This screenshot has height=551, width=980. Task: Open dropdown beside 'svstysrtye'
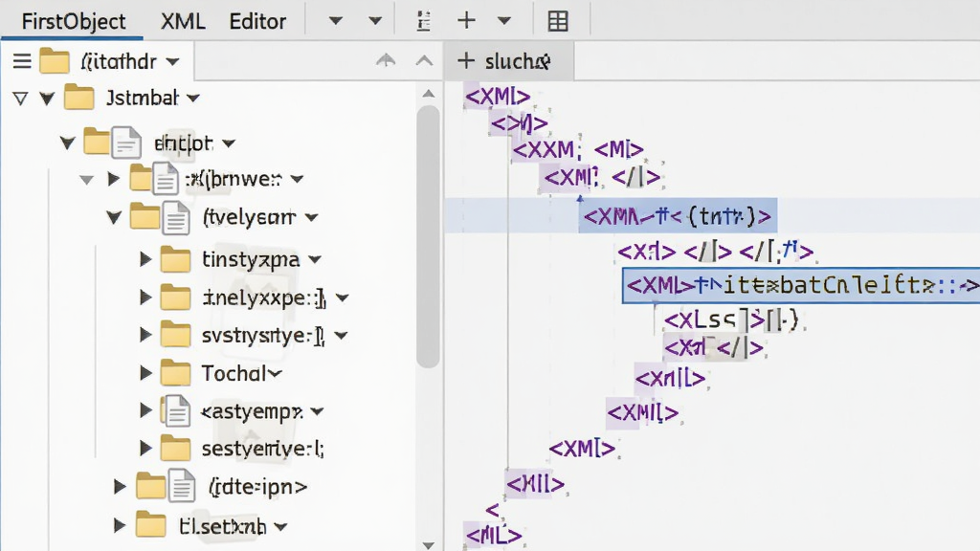(341, 336)
